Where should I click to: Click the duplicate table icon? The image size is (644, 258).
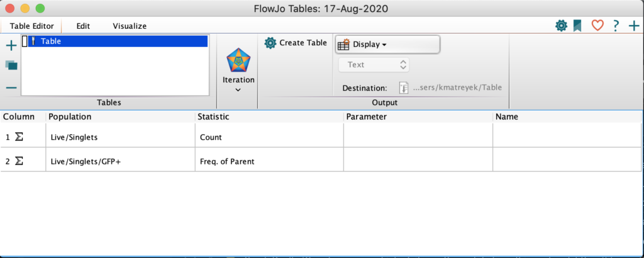(x=11, y=65)
